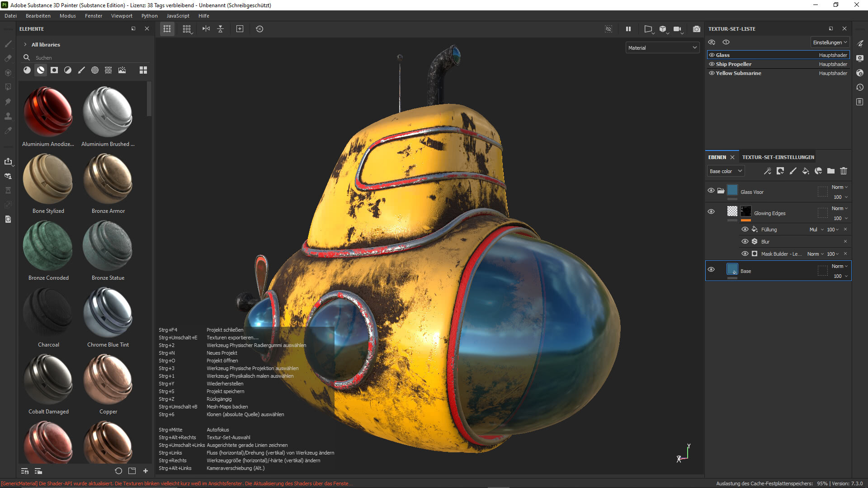Toggle visibility of Ship Propeller texture set

point(712,64)
